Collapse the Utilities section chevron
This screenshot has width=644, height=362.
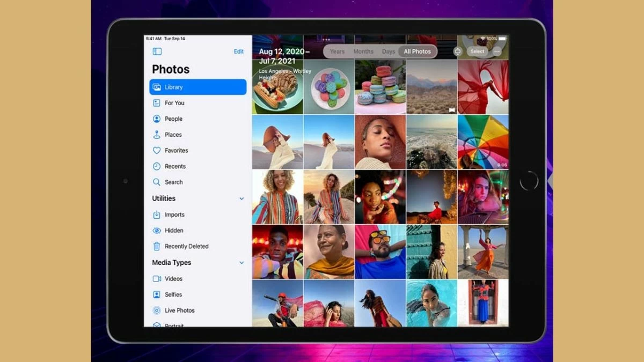(241, 198)
